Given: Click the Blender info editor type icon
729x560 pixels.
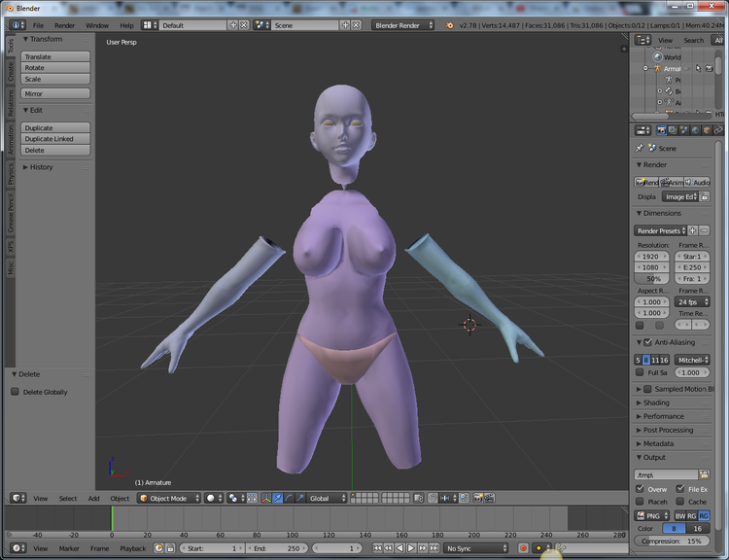Looking at the screenshot, I should [17, 25].
